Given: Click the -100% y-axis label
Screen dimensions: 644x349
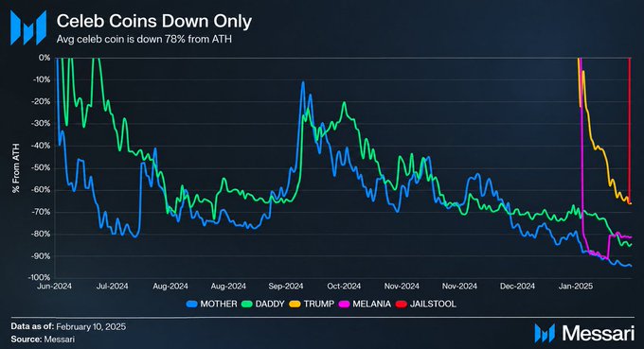Looking at the screenshot, I should click(40, 278).
